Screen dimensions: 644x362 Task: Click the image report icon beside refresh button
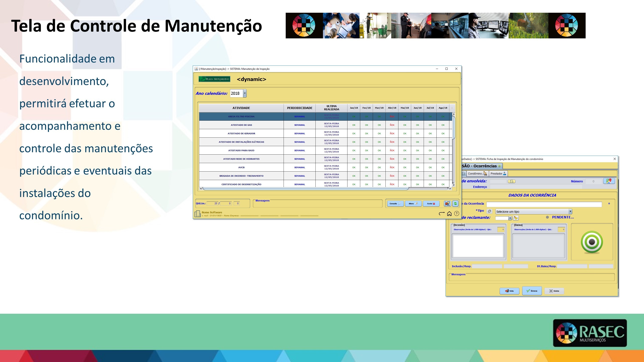447,204
